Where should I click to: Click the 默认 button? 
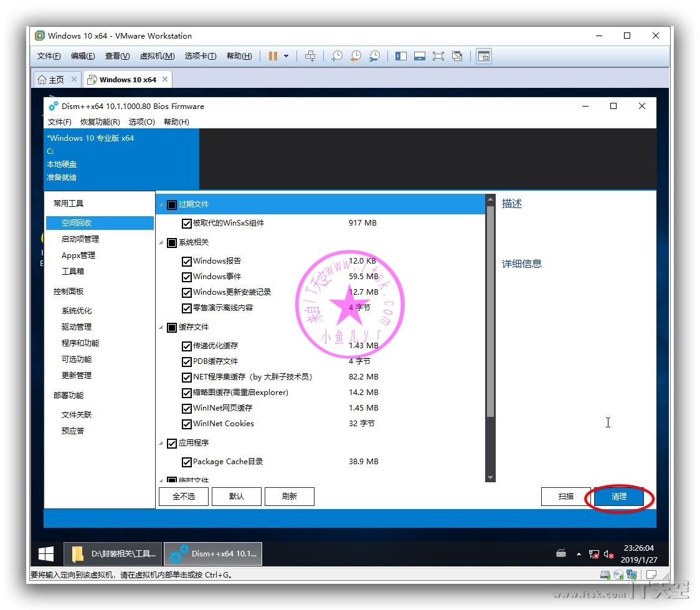[x=237, y=496]
